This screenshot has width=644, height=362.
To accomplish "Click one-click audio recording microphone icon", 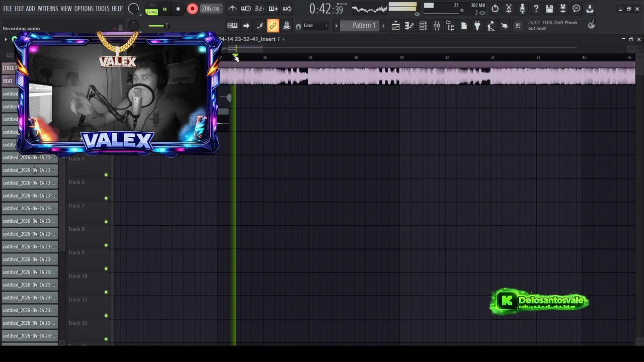I will coord(522,9).
